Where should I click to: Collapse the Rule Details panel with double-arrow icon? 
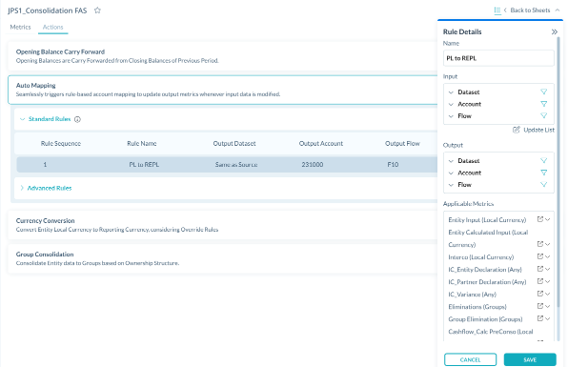554,32
